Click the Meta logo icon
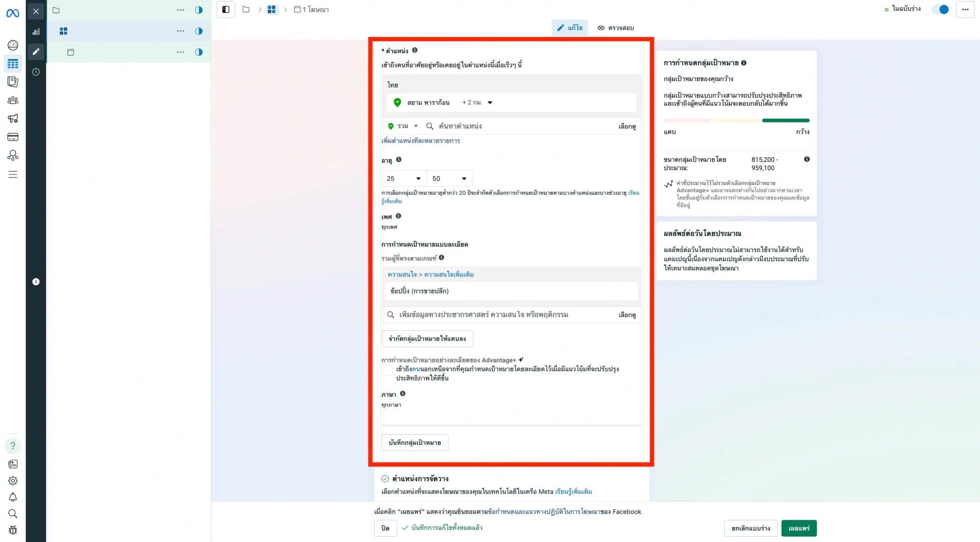 click(12, 13)
